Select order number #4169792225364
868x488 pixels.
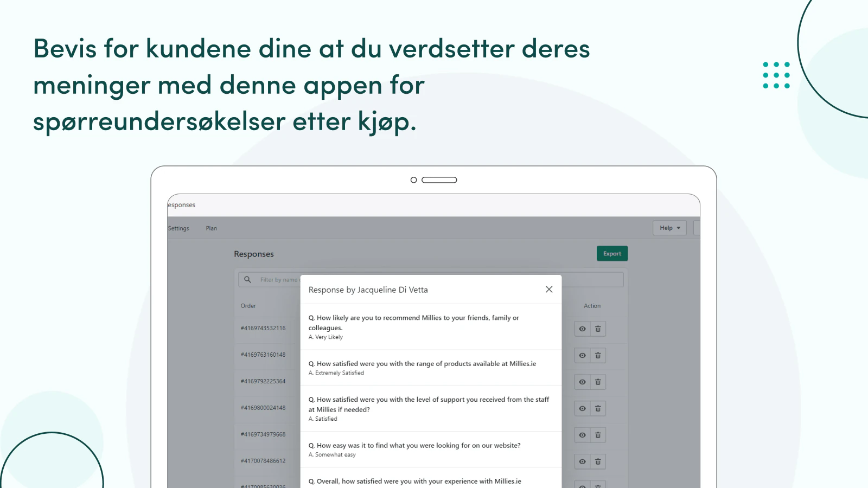[x=263, y=381]
